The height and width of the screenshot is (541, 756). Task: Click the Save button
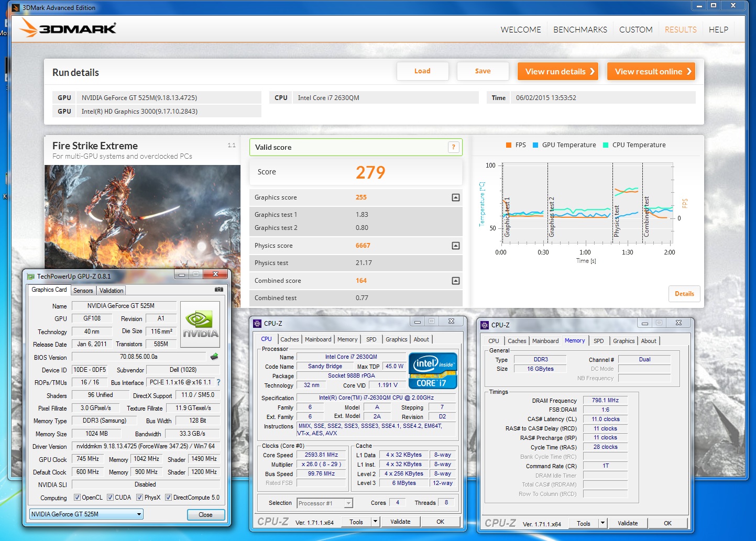click(483, 71)
